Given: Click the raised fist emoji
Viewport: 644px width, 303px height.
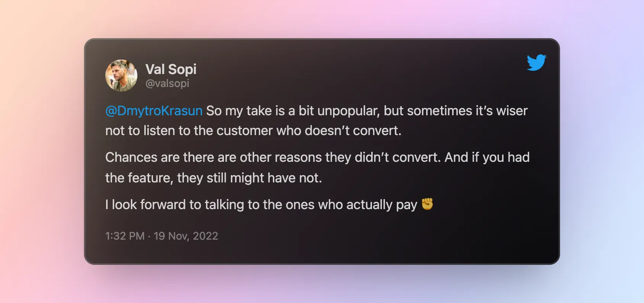Looking at the screenshot, I should pyautogui.click(x=427, y=204).
